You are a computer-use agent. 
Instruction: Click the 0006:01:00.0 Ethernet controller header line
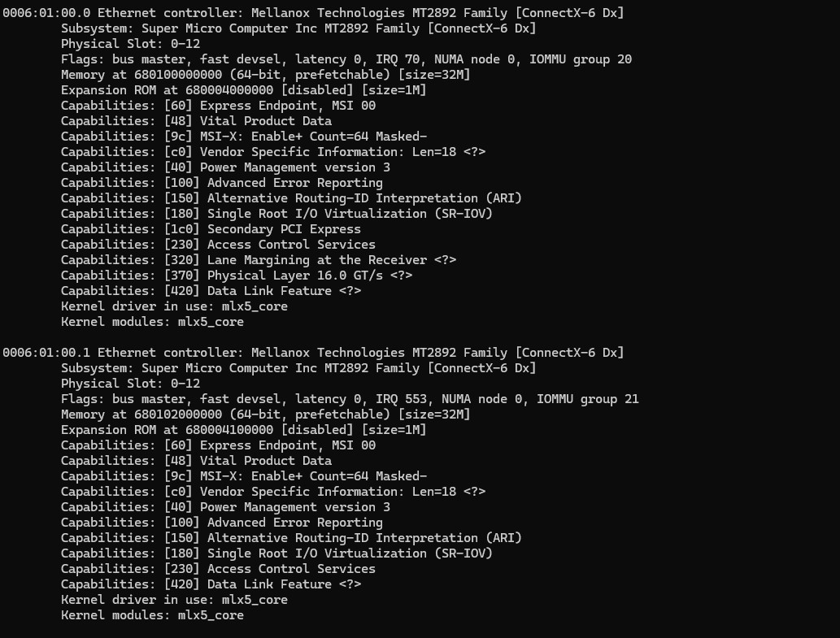tap(313, 13)
